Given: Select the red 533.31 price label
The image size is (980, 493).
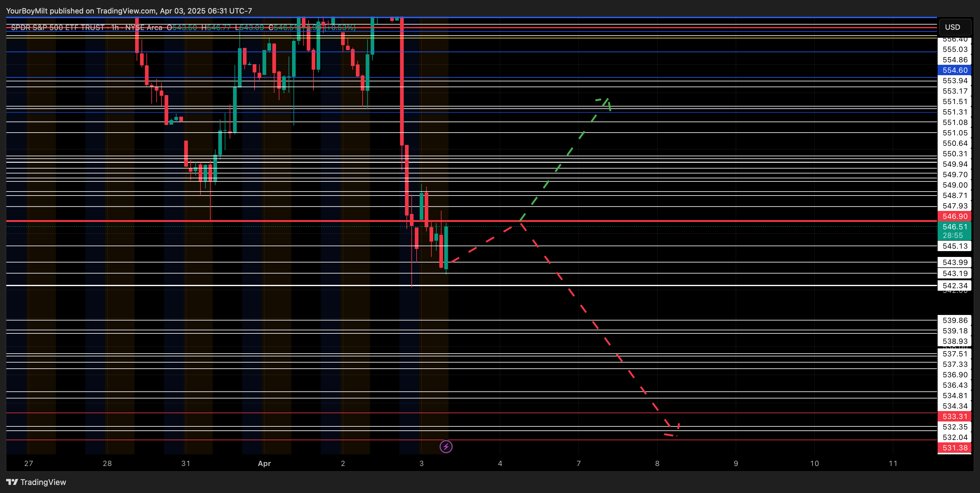Looking at the screenshot, I should 955,416.
